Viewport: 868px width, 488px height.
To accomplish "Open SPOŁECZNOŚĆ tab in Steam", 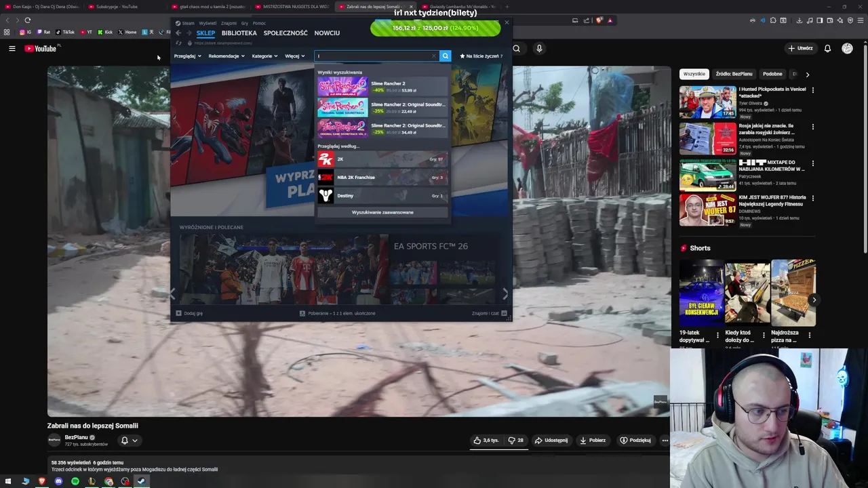I will (285, 33).
